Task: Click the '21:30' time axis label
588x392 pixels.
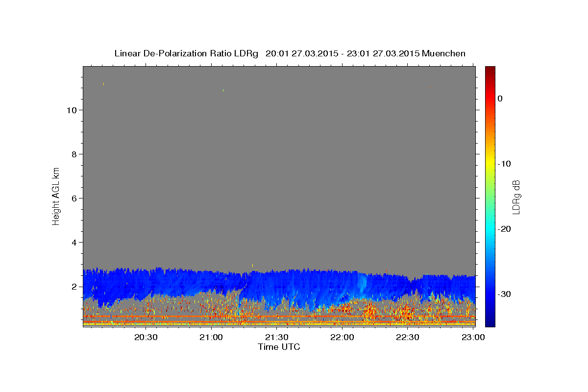Action: (276, 337)
